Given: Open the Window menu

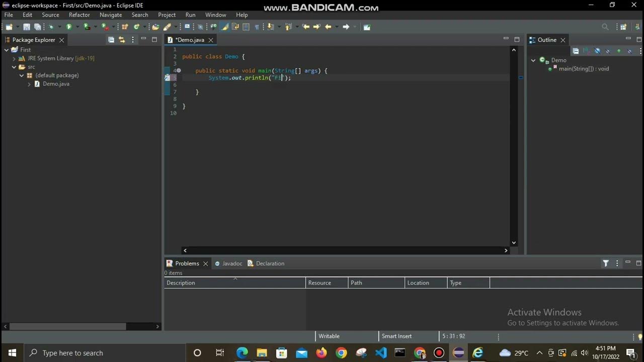Looking at the screenshot, I should pyautogui.click(x=215, y=15).
